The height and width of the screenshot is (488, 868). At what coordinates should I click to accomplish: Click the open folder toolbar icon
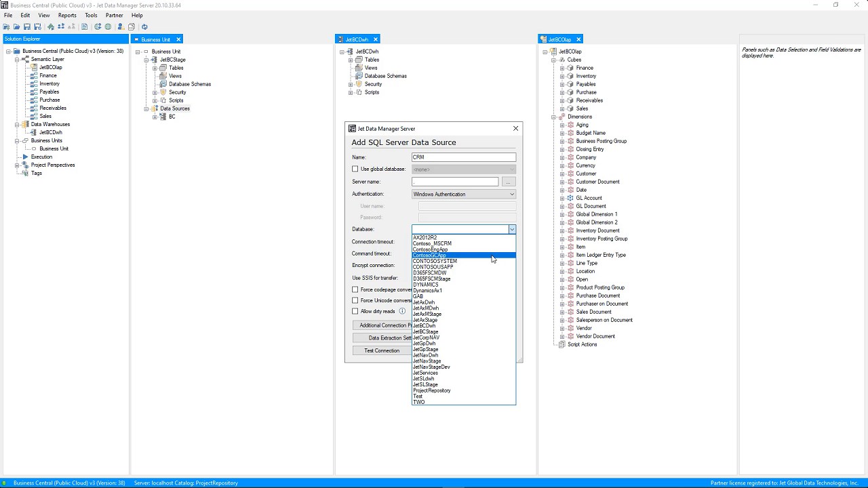click(x=16, y=27)
